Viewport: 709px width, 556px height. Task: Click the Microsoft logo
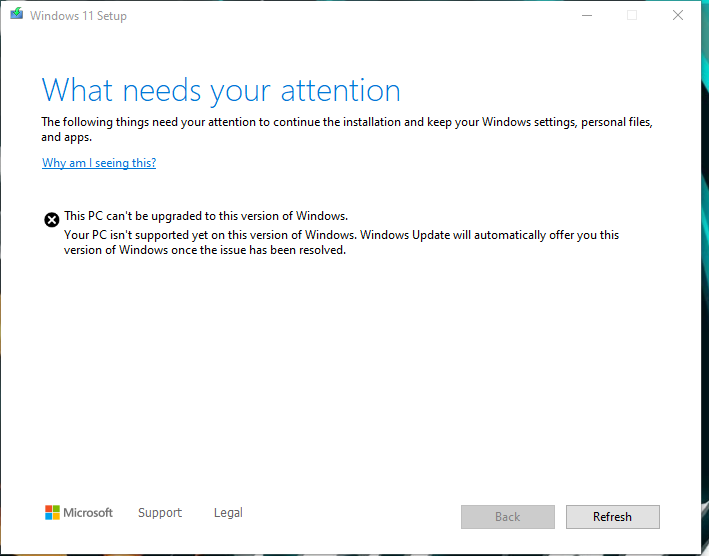[x=79, y=513]
